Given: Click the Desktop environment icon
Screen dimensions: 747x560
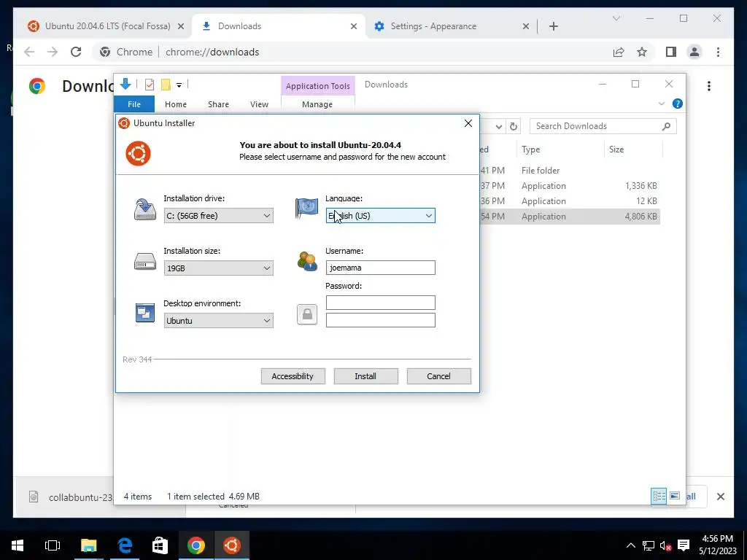Looking at the screenshot, I should [145, 313].
